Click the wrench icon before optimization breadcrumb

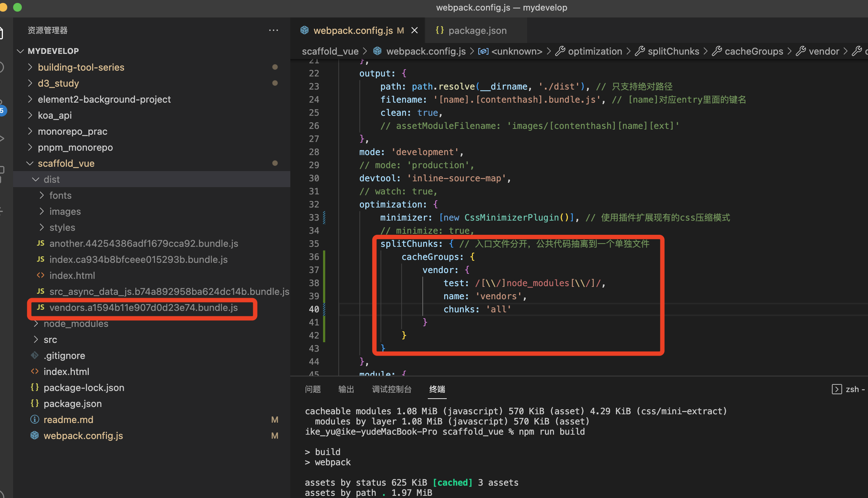(x=560, y=51)
